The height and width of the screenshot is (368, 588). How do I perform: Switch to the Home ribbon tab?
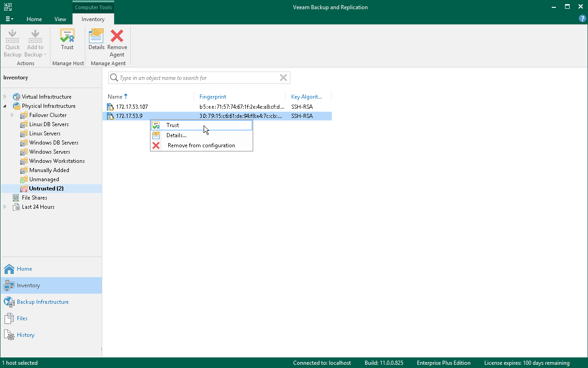tap(34, 19)
